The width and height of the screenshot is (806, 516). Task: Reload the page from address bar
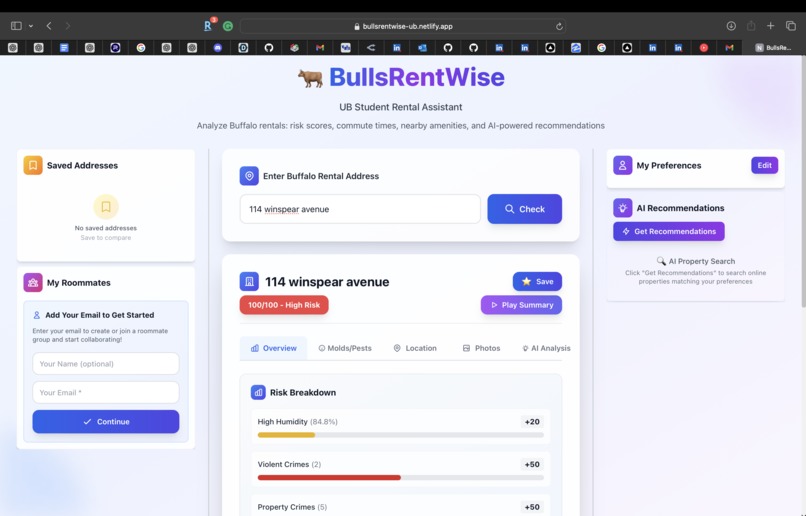point(559,26)
